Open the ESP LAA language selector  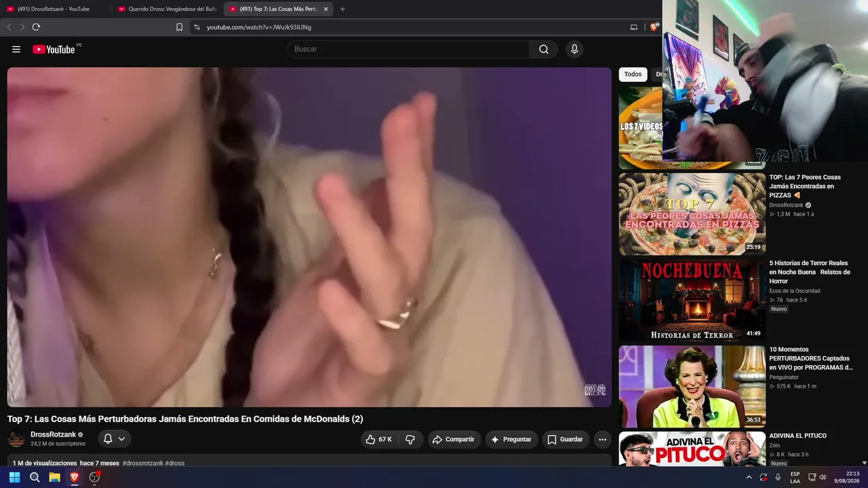click(x=795, y=477)
